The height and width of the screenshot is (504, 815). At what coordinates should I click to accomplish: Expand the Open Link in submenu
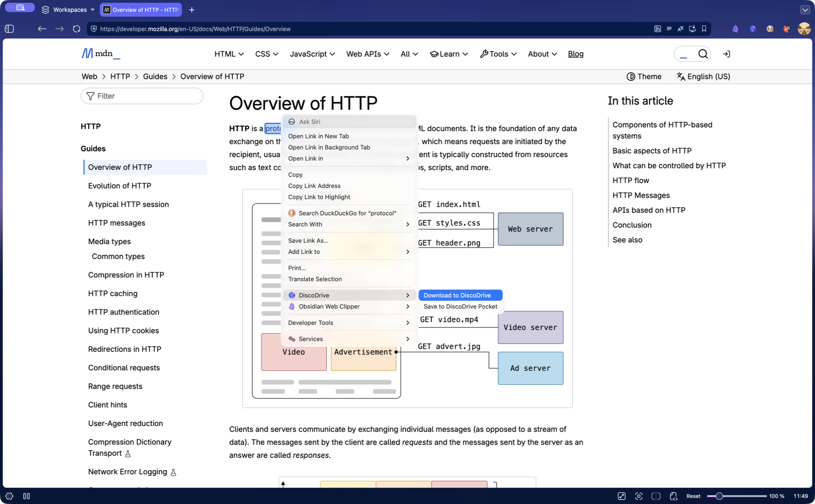click(349, 158)
